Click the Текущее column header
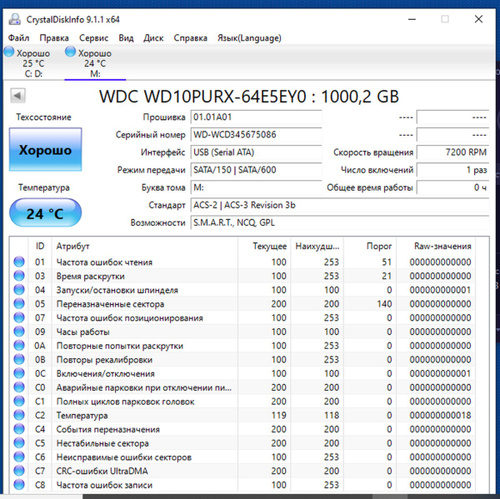This screenshot has height=499, width=500. click(264, 246)
